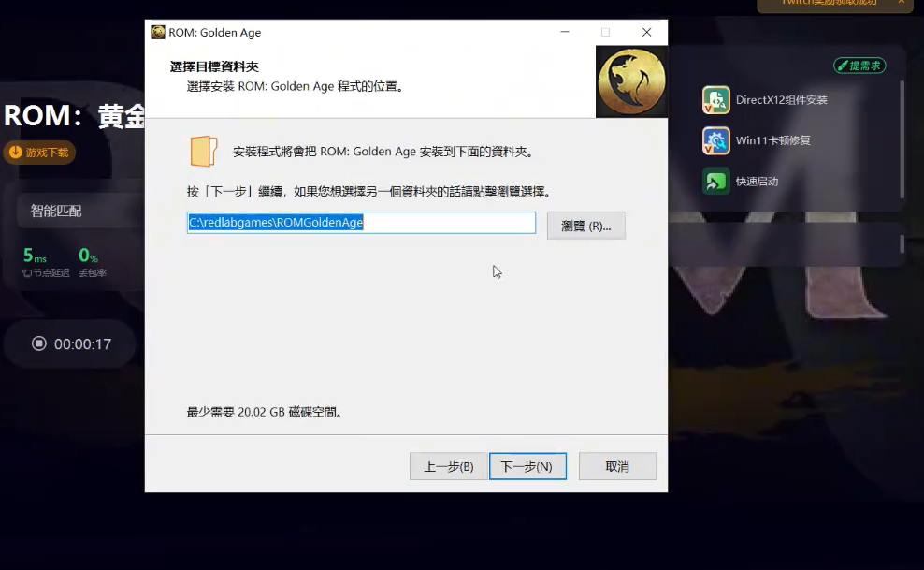The height and width of the screenshot is (570, 924).
Task: Click the install path input field
Action: 361,223
